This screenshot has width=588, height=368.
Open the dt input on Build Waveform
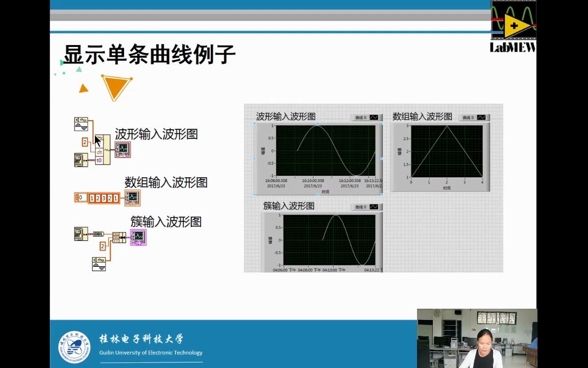pyautogui.click(x=100, y=152)
